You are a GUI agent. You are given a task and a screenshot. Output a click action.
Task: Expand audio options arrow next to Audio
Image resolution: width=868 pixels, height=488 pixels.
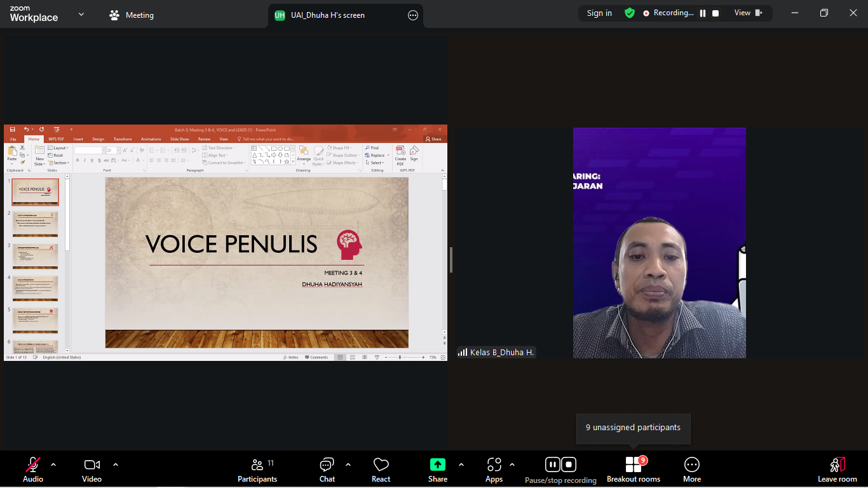(53, 464)
